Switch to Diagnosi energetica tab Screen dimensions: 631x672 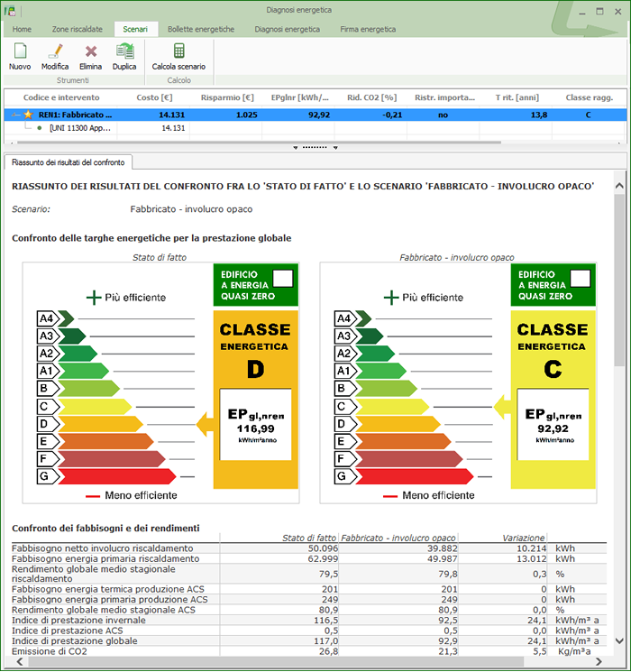tap(287, 29)
